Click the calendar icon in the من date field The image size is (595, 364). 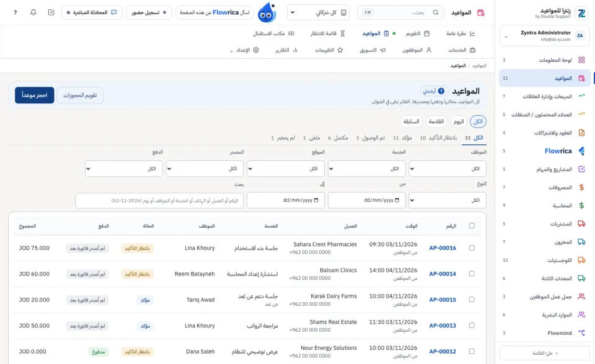point(397,200)
